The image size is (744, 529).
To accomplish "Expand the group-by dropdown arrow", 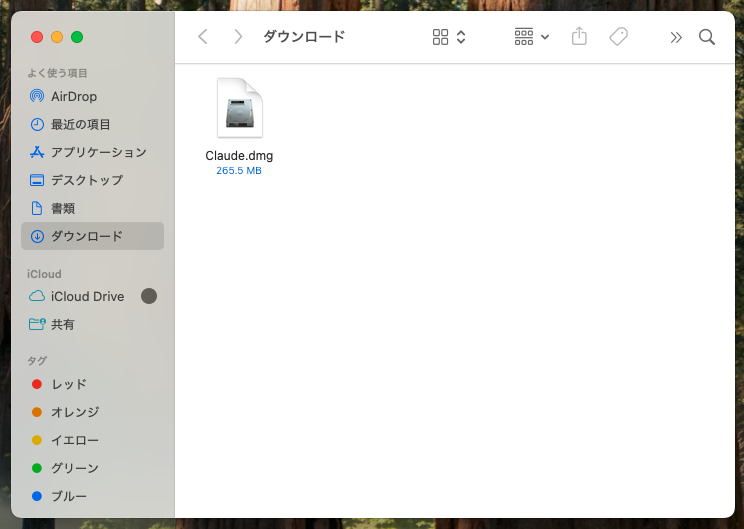I will coord(545,37).
